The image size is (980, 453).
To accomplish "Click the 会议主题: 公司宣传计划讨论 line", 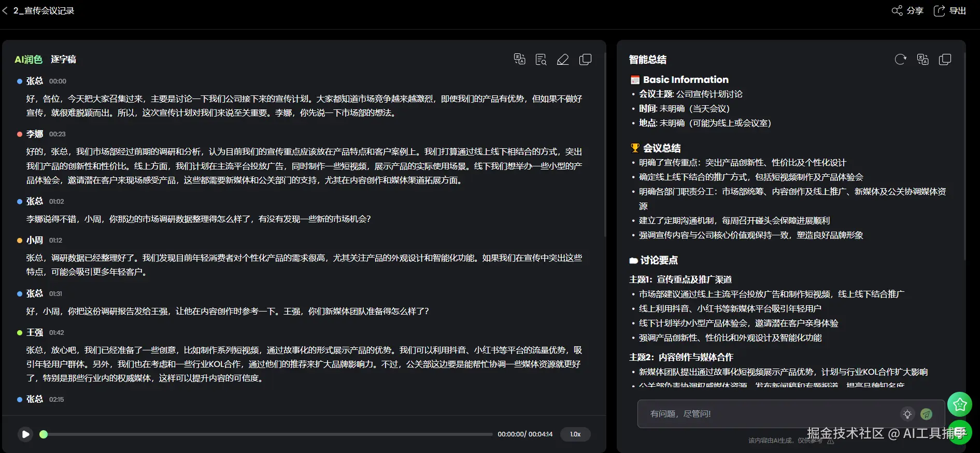I will 691,94.
